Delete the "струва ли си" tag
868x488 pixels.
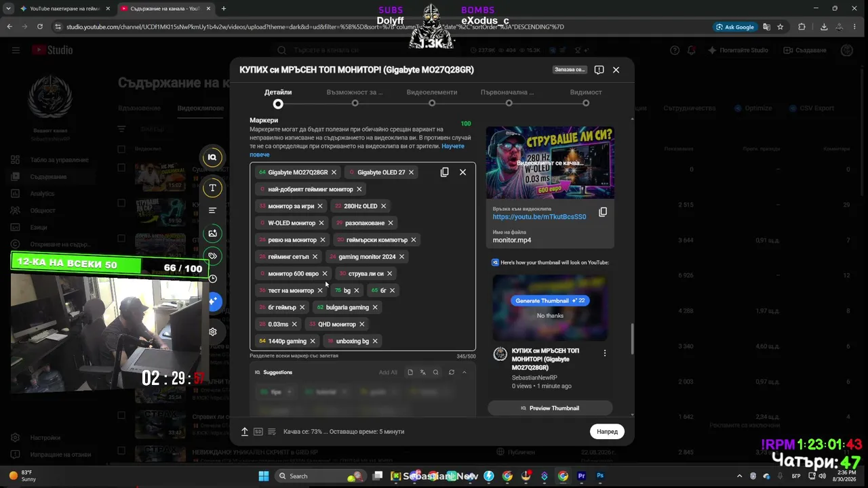389,274
